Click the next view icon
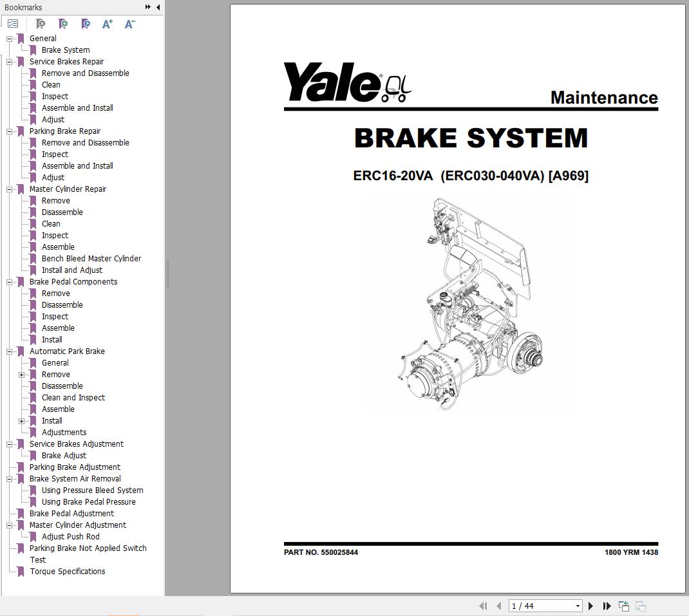The width and height of the screenshot is (689, 616). [641, 606]
